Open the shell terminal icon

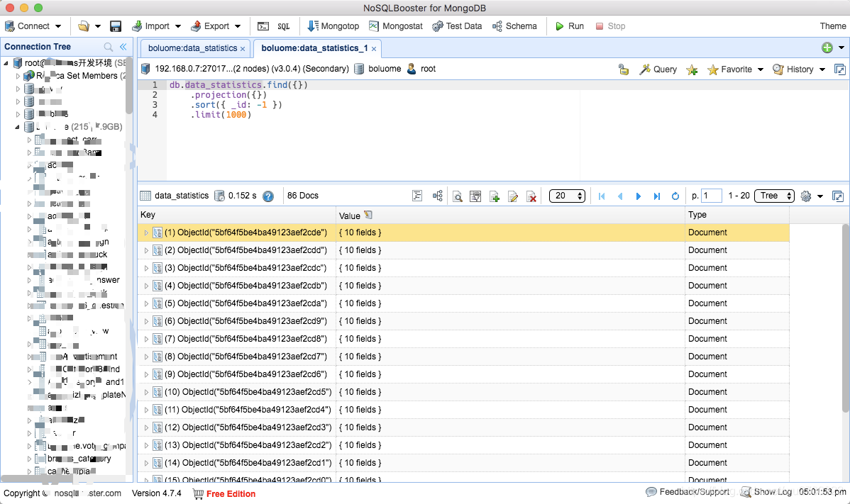tap(263, 26)
